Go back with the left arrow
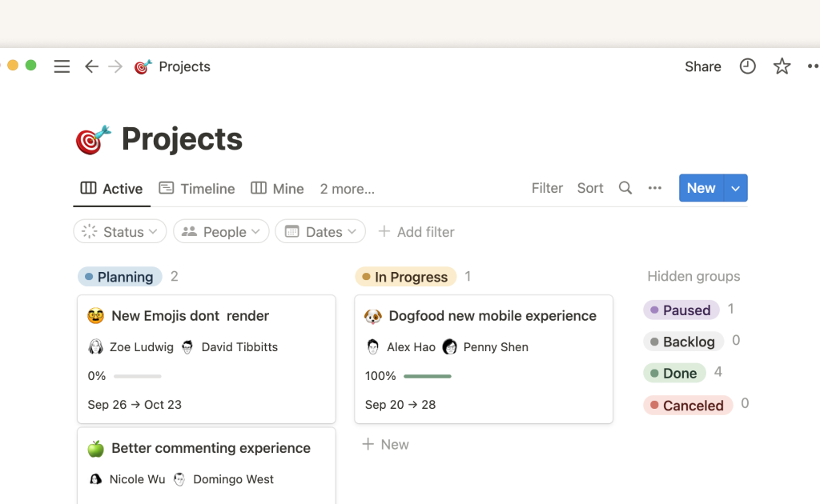This screenshot has height=504, width=820. [x=91, y=66]
